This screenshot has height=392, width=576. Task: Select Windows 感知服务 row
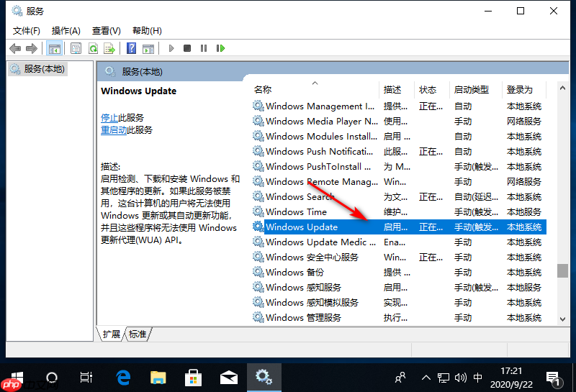click(x=400, y=287)
